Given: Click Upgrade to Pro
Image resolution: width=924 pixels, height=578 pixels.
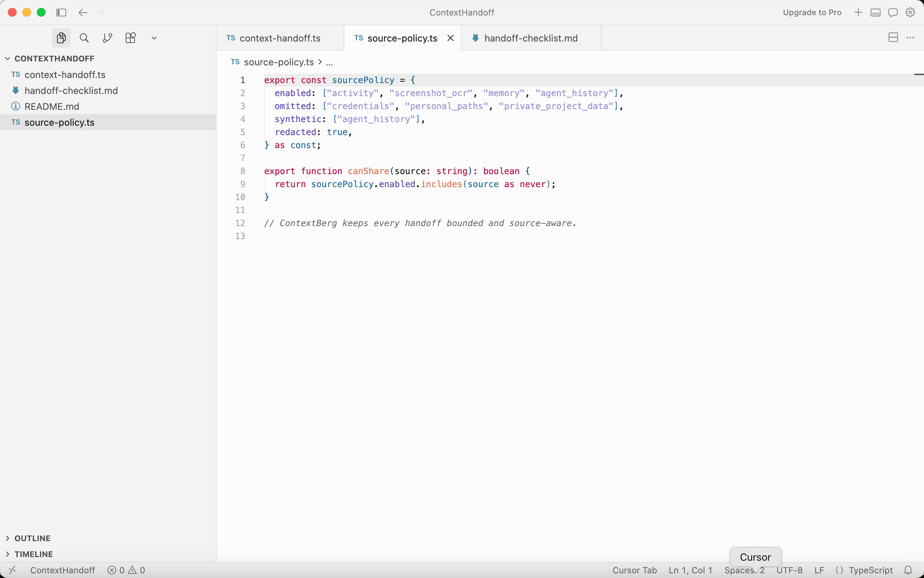Looking at the screenshot, I should pos(812,13).
